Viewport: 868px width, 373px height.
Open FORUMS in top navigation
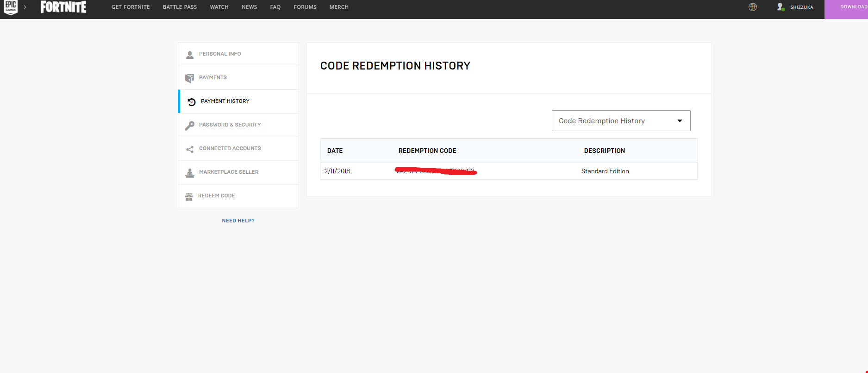click(305, 7)
